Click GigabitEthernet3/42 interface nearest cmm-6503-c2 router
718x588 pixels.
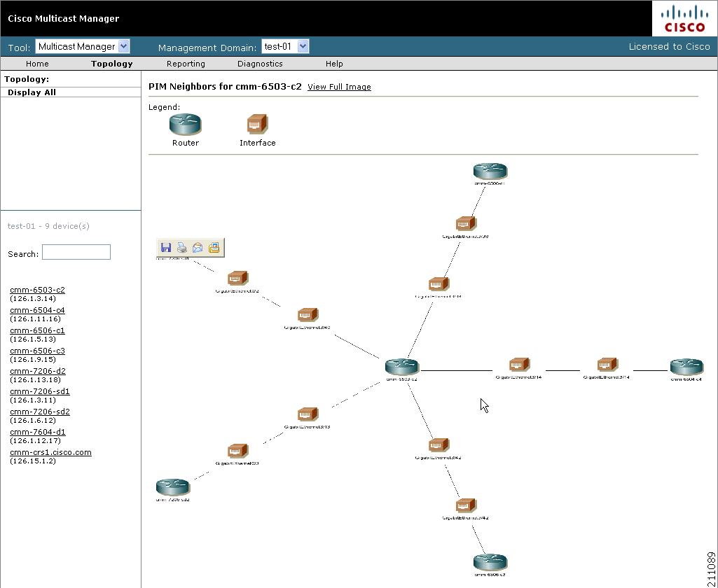pyautogui.click(x=439, y=445)
